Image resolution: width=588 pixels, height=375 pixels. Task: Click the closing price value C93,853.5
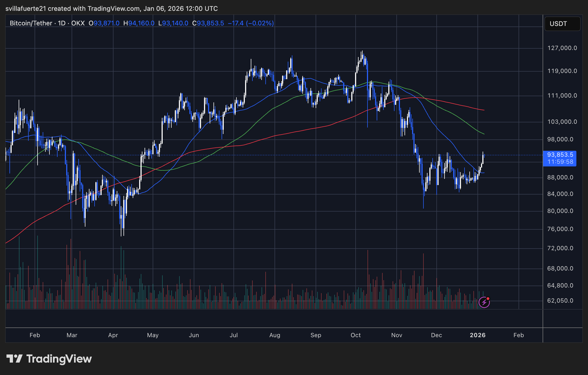click(x=208, y=23)
